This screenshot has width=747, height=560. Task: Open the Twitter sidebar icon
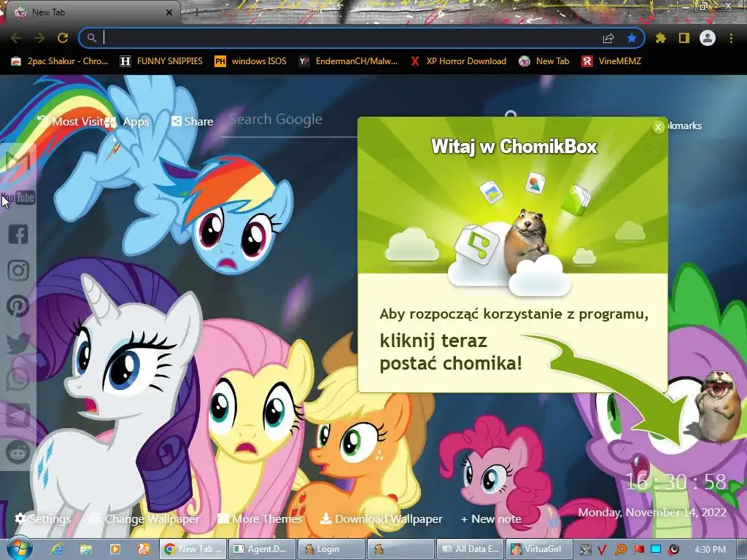tap(18, 343)
